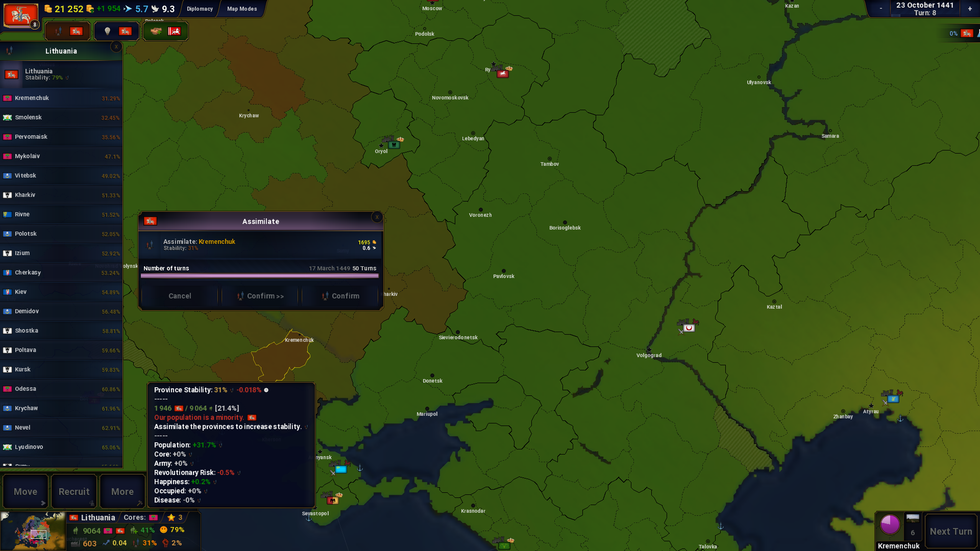Click the purple pie chart icon near Next Turn

pyautogui.click(x=890, y=524)
